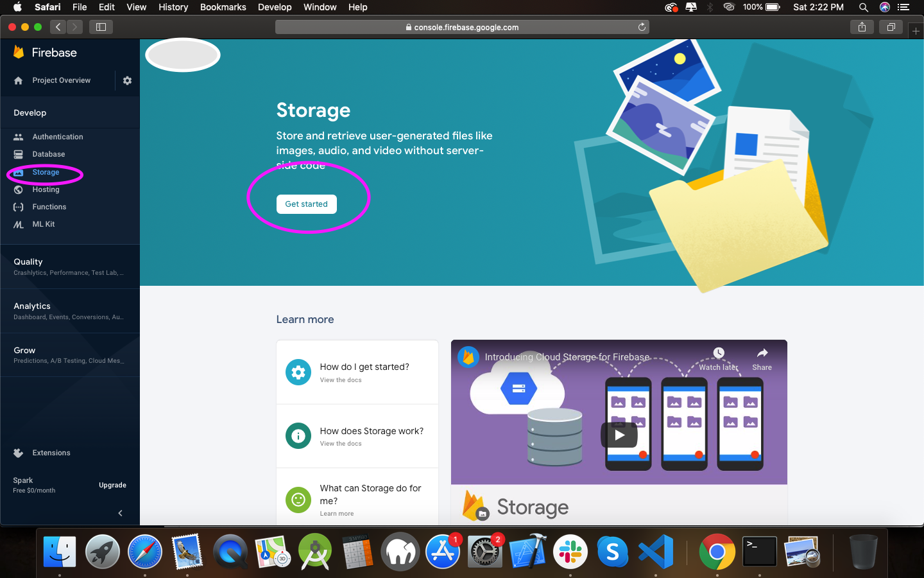Click Upgrade next to the Spark plan
Screen dimensions: 924x578
click(112, 485)
